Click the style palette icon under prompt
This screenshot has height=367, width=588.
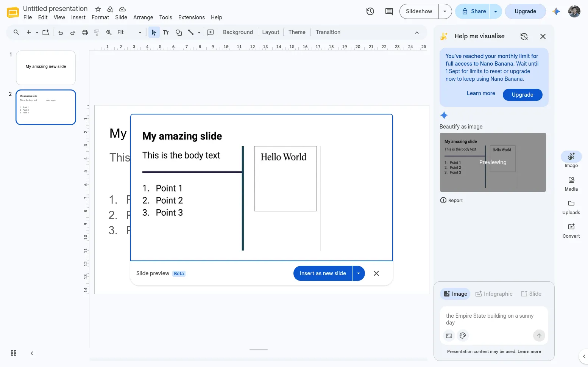[463, 336]
